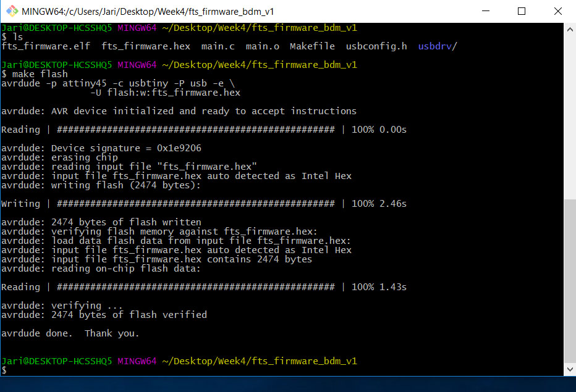Click the scrollbar down arrow

570,369
